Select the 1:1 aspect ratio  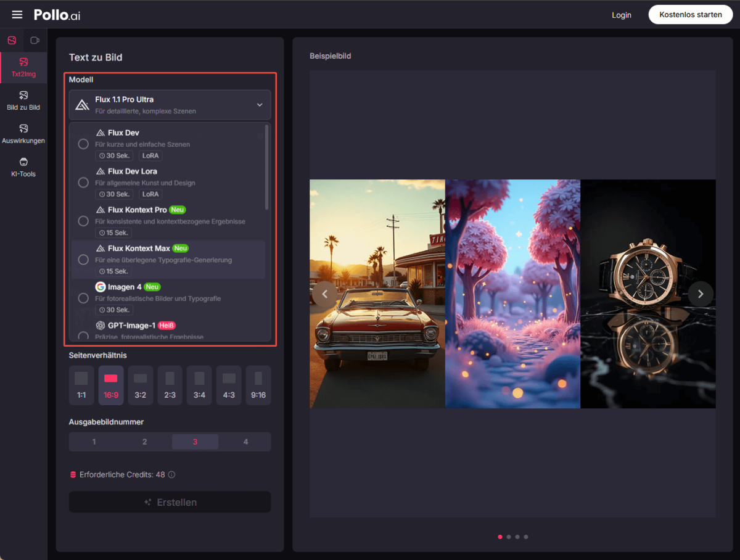coord(81,385)
